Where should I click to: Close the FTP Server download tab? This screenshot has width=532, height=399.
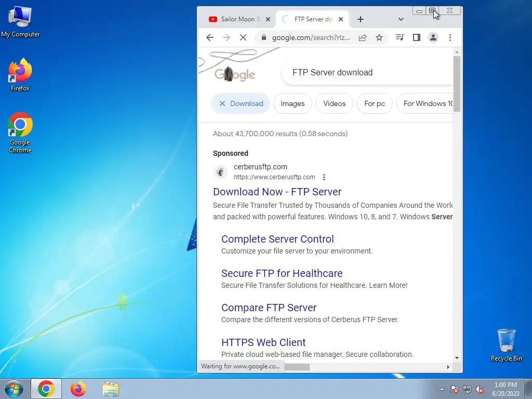(341, 19)
